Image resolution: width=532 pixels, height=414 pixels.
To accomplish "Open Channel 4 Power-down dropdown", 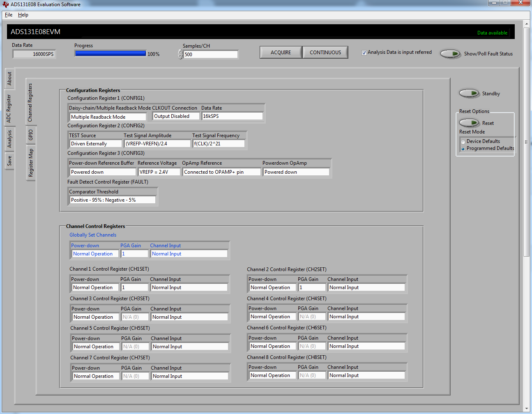I will point(273,317).
